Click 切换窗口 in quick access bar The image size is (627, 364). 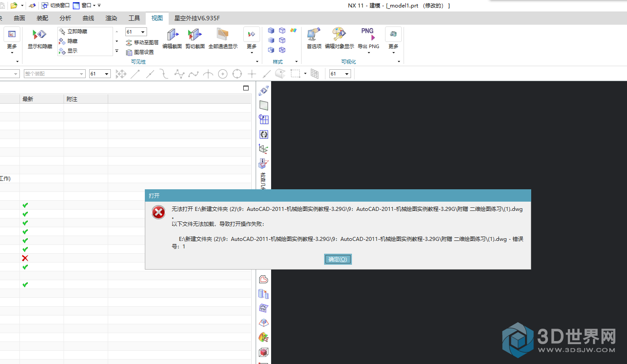coord(56,5)
